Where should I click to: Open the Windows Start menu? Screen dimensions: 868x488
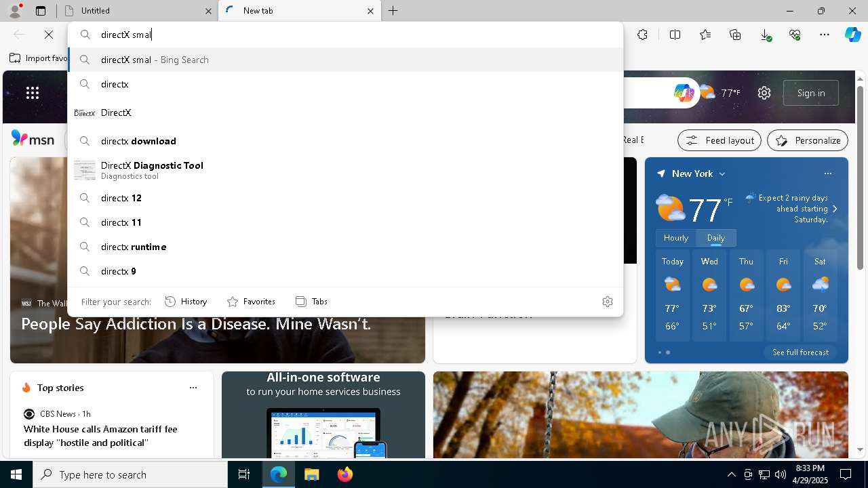[x=16, y=474]
